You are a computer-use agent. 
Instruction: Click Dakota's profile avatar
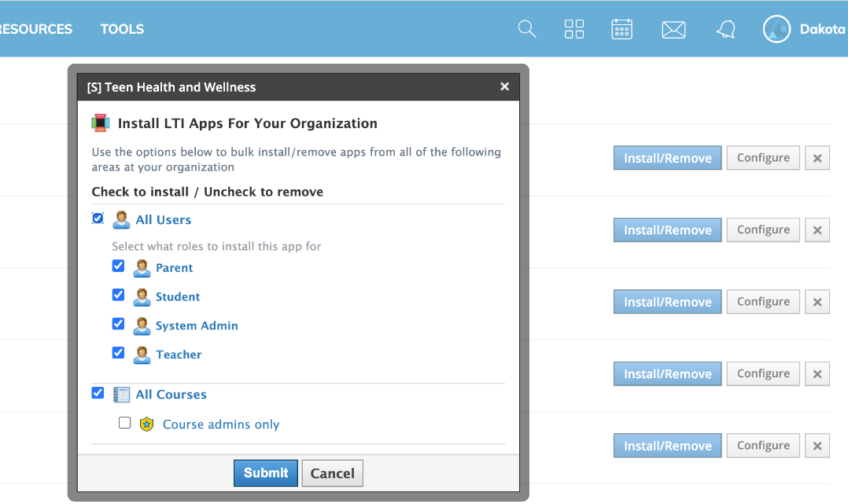776,29
